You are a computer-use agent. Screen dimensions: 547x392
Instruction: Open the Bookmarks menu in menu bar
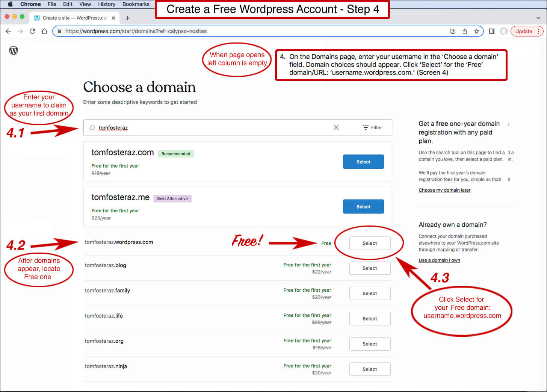pos(136,4)
